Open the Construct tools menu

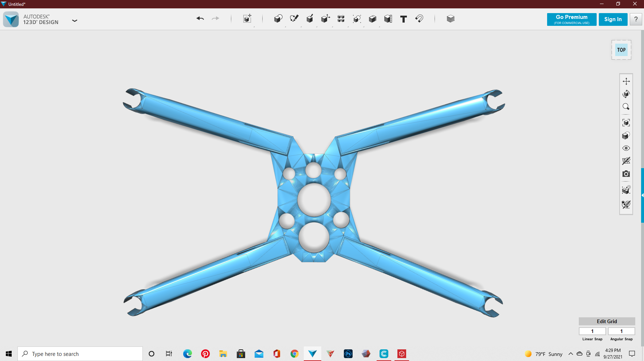click(x=310, y=19)
